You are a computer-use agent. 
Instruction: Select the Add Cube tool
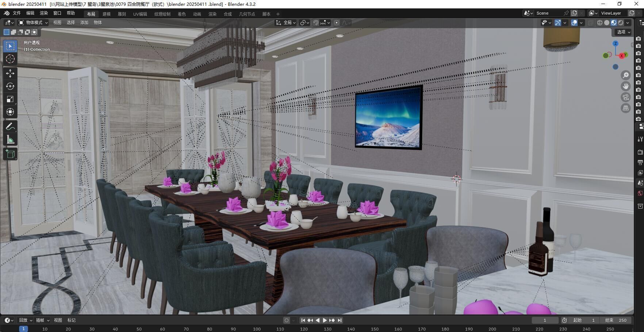pos(10,154)
